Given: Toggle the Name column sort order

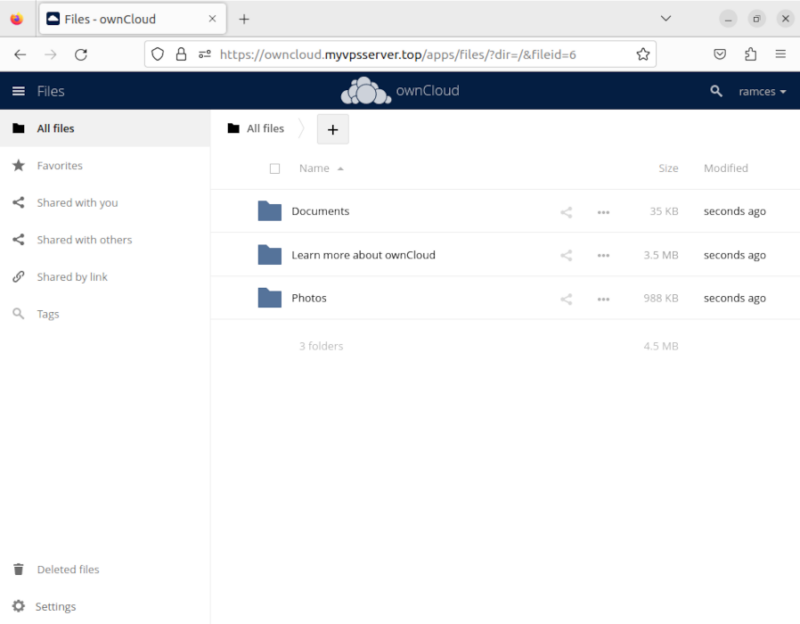Looking at the screenshot, I should [x=315, y=168].
